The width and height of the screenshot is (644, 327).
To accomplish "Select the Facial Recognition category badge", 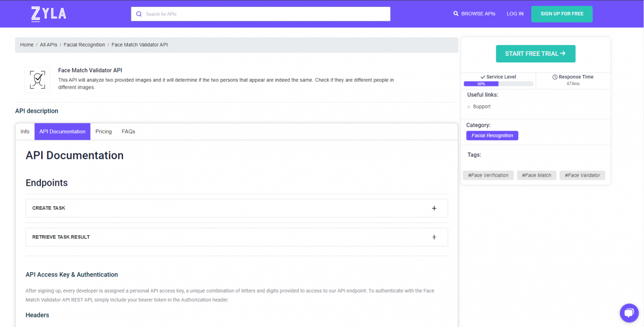I will pos(492,135).
